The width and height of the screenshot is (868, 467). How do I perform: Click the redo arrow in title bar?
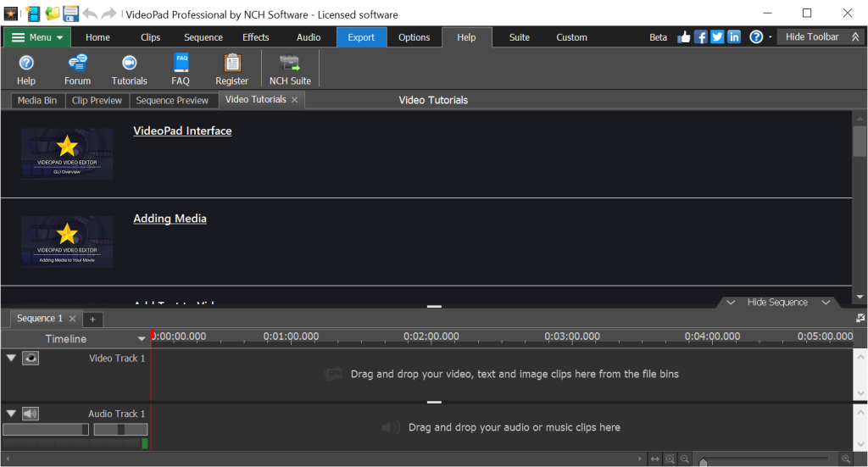tap(109, 14)
